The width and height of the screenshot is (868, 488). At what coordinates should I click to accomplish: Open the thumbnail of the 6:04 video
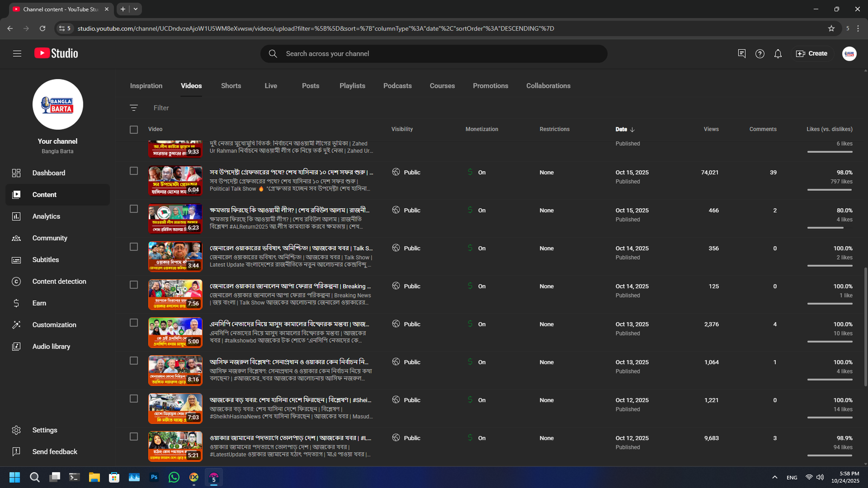coord(175,181)
